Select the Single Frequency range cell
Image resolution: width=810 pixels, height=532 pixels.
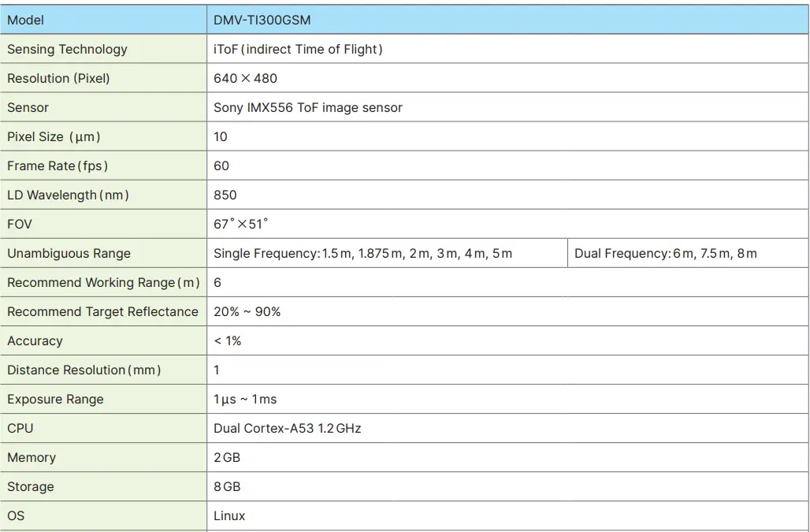[362, 253]
